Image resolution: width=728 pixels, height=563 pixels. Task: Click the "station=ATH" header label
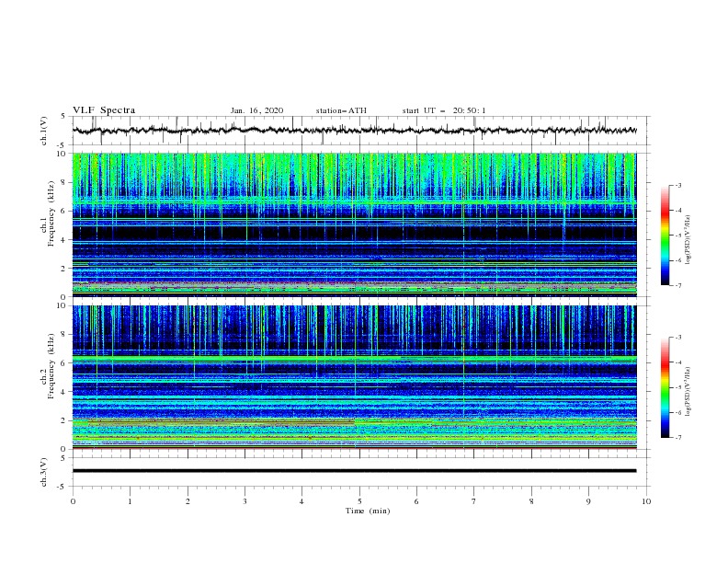341,110
